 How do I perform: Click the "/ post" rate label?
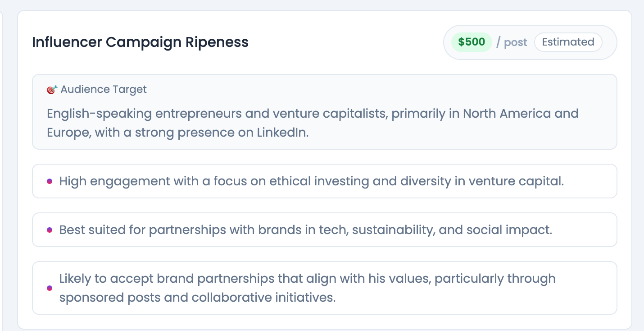pyautogui.click(x=512, y=42)
